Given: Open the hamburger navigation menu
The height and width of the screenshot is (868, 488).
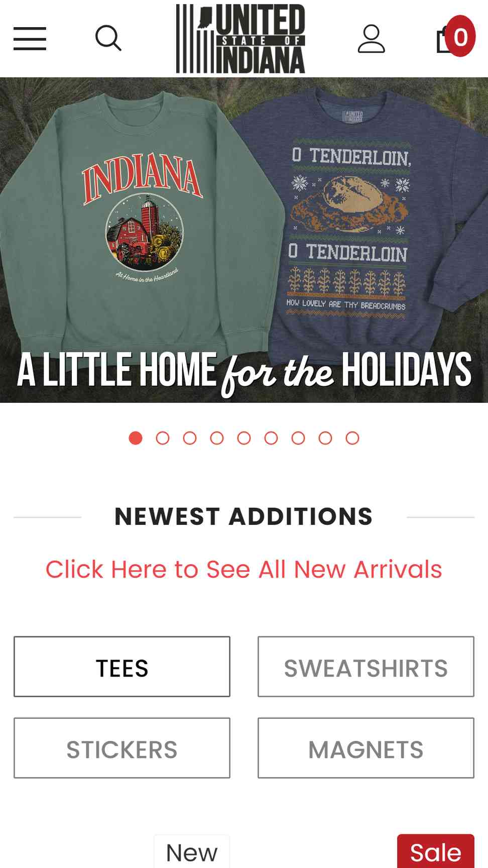Looking at the screenshot, I should click(x=30, y=39).
